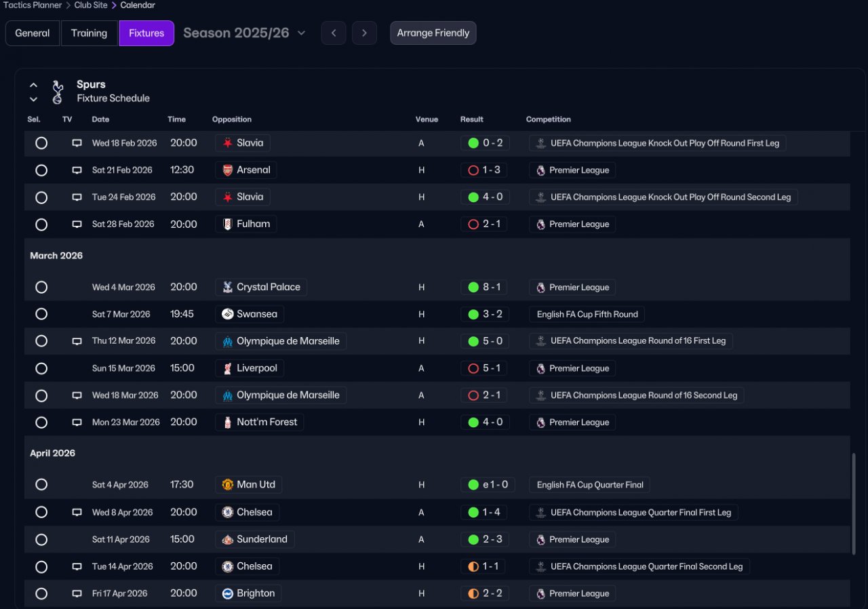Screen dimensions: 868x609
Task: Click the Crystal Palace club badge
Action: [x=228, y=287]
